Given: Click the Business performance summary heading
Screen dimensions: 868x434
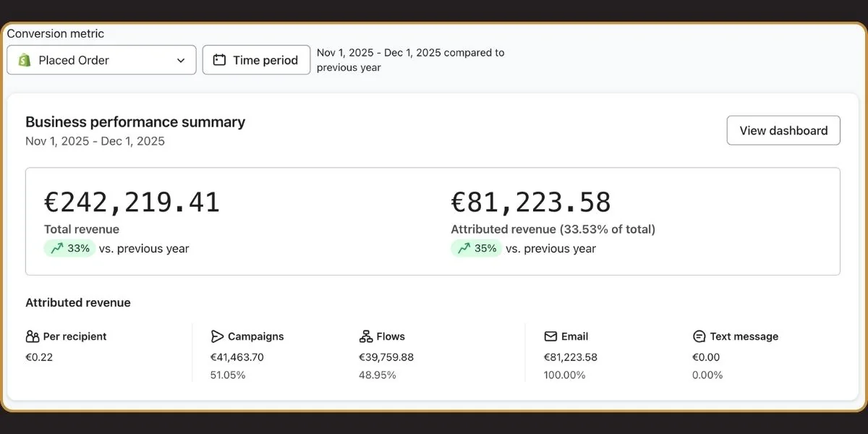Looking at the screenshot, I should click(x=135, y=122).
